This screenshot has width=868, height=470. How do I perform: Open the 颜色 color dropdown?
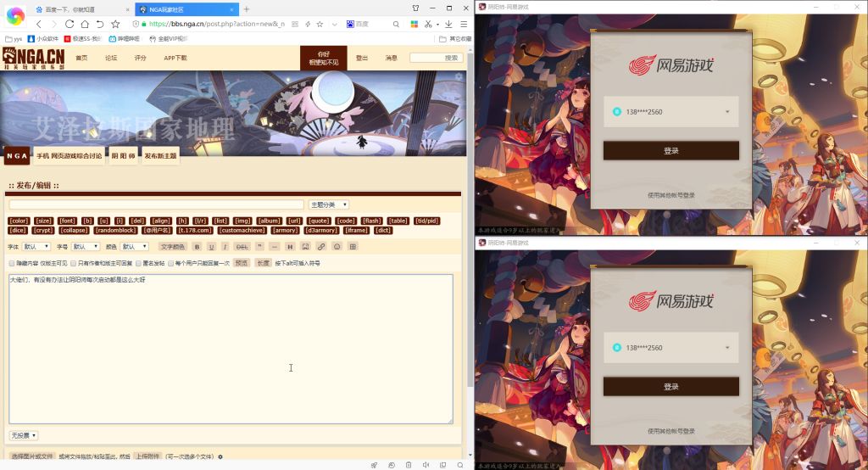coord(135,247)
